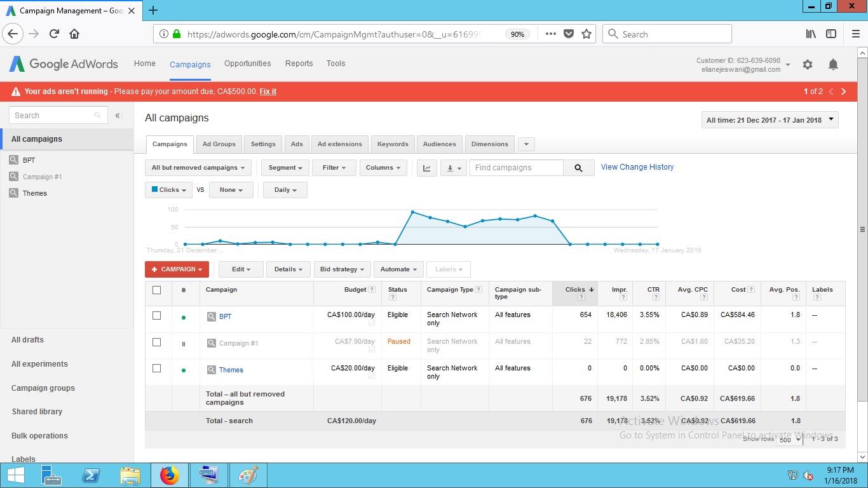The height and width of the screenshot is (488, 868).
Task: Toggle Campaign #1 paused status icon
Action: pos(184,344)
